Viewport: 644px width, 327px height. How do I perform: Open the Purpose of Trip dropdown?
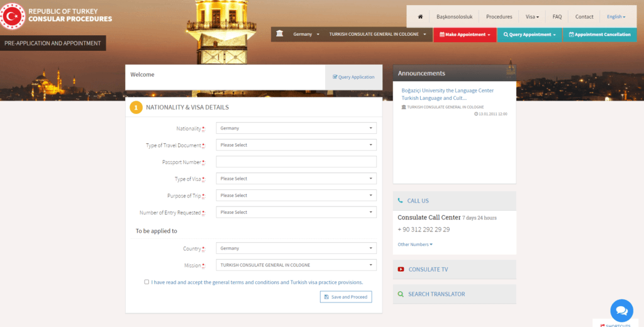tap(296, 196)
